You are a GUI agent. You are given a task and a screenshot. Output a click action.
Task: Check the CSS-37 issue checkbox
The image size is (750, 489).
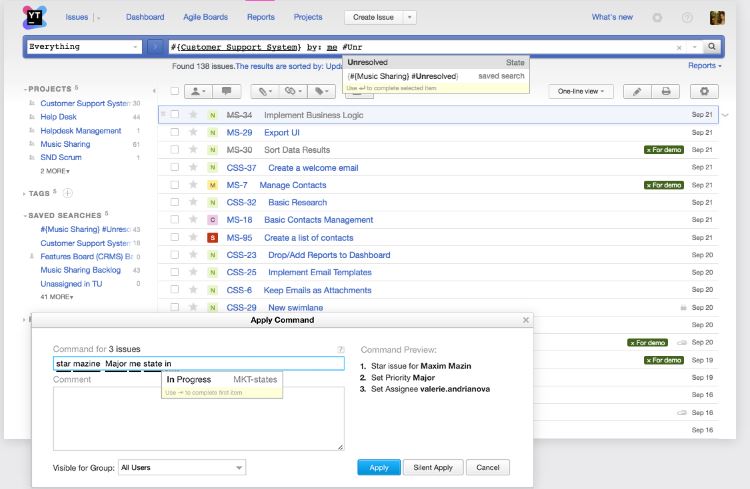(175, 167)
